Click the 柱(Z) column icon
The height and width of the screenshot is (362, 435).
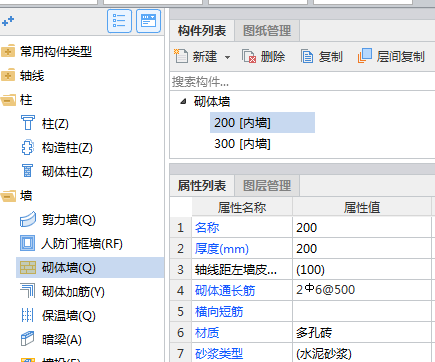[x=28, y=123]
